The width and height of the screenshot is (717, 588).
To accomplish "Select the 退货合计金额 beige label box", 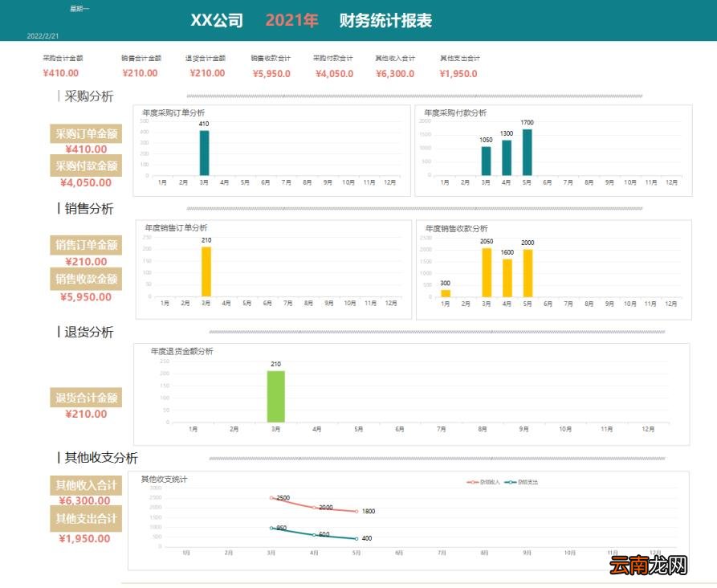I will click(x=86, y=398).
